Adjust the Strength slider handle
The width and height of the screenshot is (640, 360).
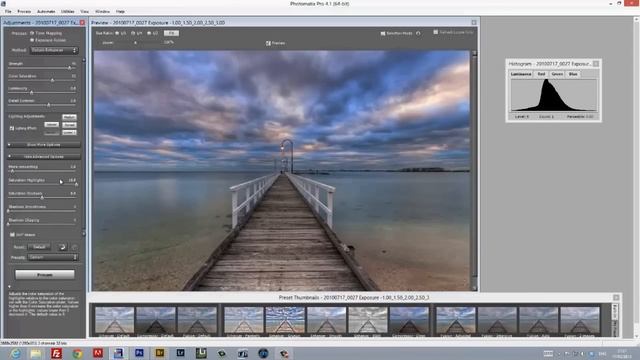coord(70,68)
